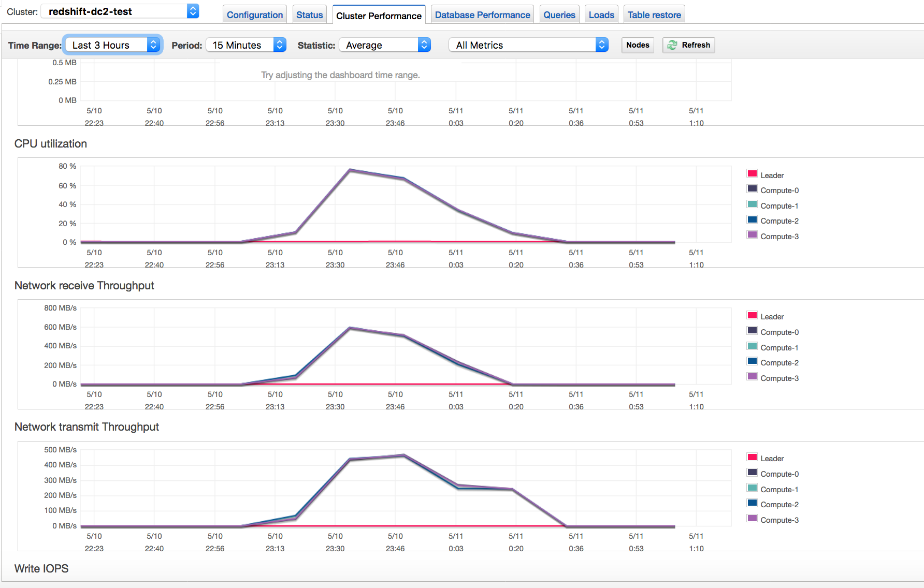
Task: Open the All Metrics filter dropdown
Action: click(528, 45)
